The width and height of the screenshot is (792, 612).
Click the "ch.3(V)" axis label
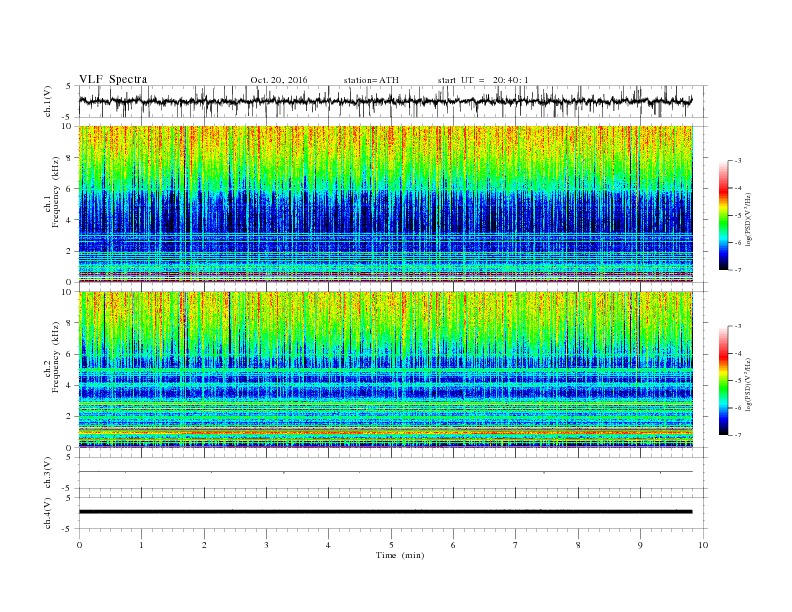(48, 473)
